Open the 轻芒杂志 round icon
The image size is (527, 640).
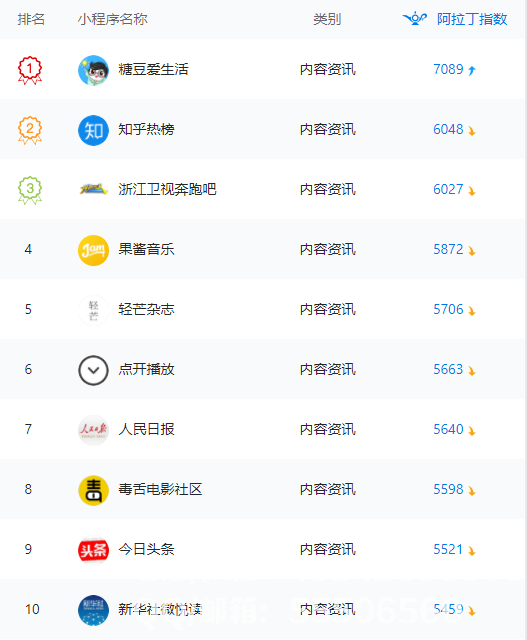93,310
